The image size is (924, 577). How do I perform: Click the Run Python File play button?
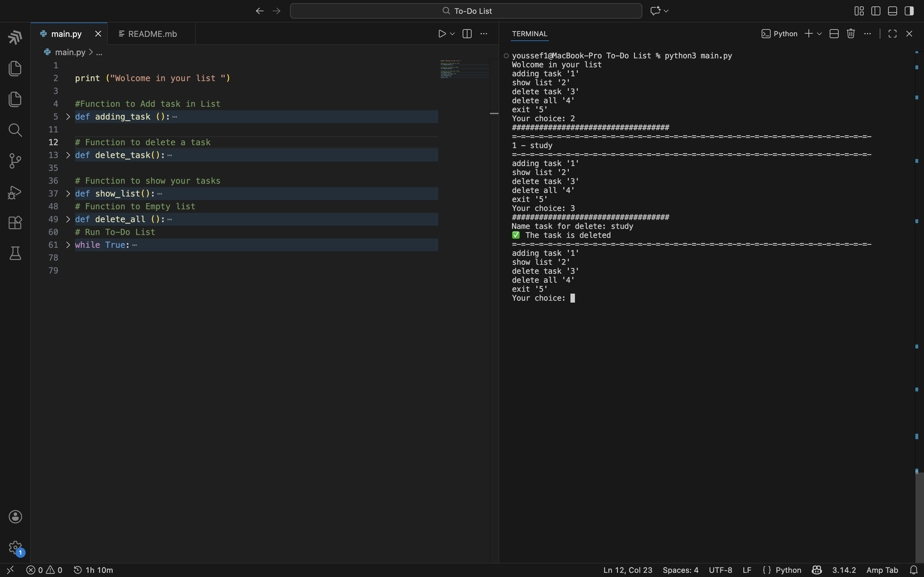442,34
